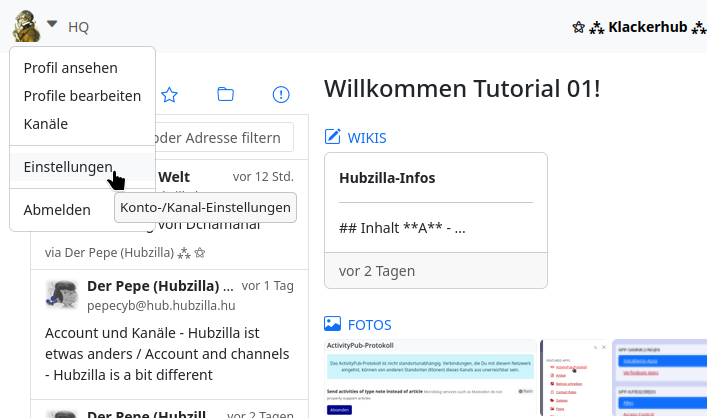Select 'Profil ansehen' from the menu
The height and width of the screenshot is (418, 707).
click(x=70, y=68)
